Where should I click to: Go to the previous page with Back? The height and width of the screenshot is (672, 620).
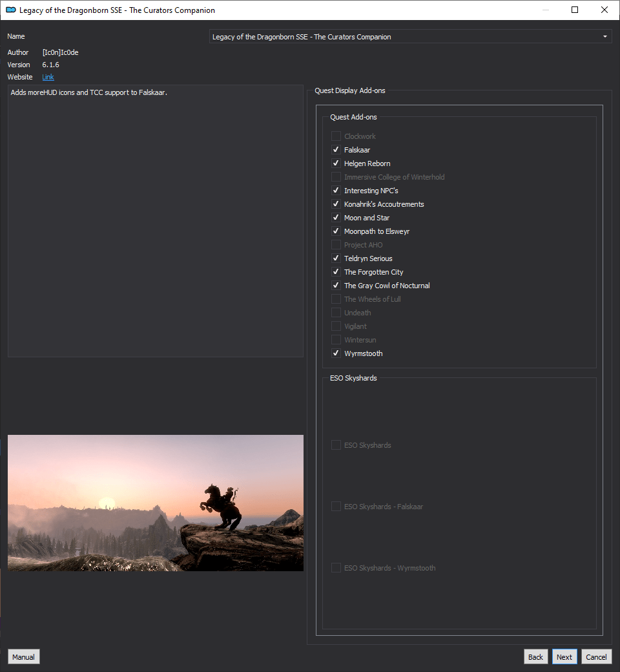[535, 657]
